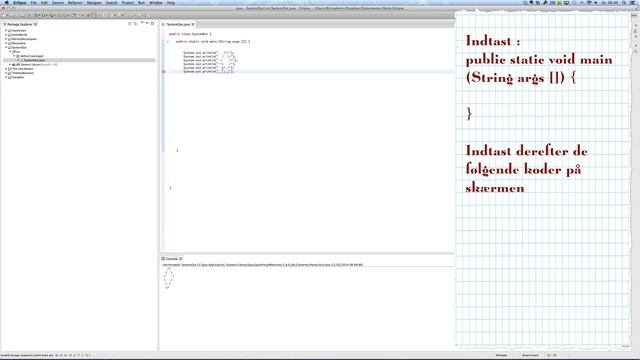Open the Help menu

(171, 2)
